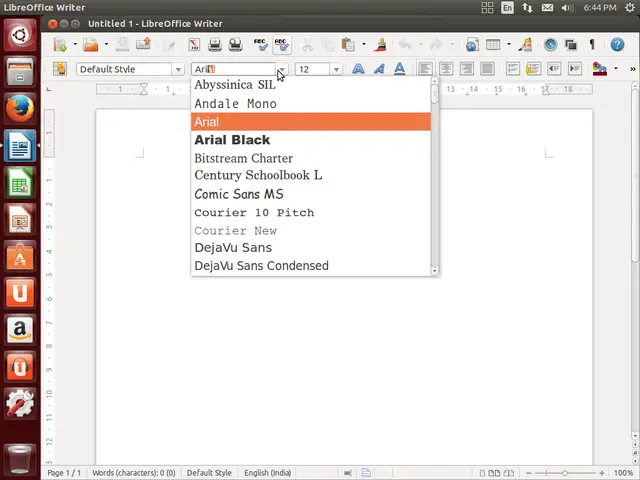Expand the Open recent files arrow
The width and height of the screenshot is (640, 480).
click(106, 44)
